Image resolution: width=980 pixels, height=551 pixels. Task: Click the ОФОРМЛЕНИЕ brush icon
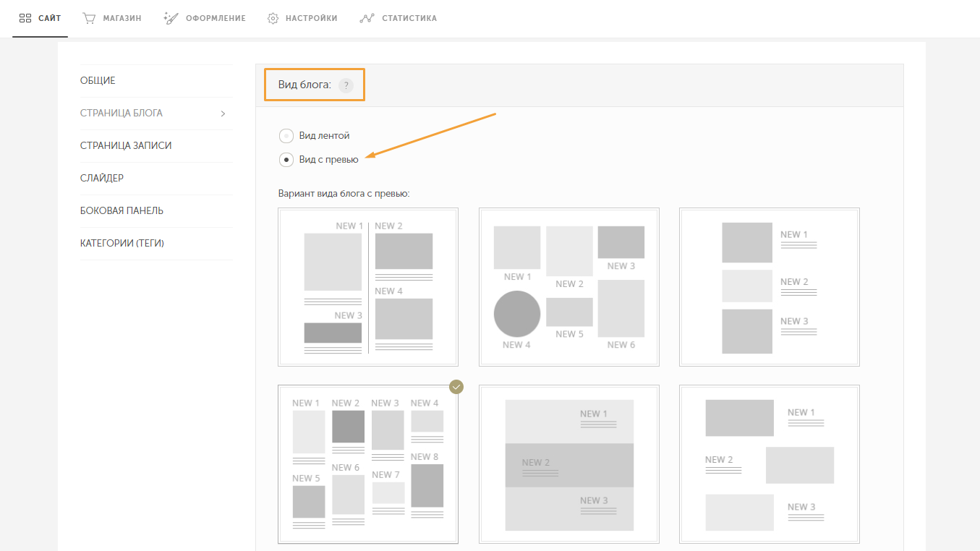pos(171,18)
